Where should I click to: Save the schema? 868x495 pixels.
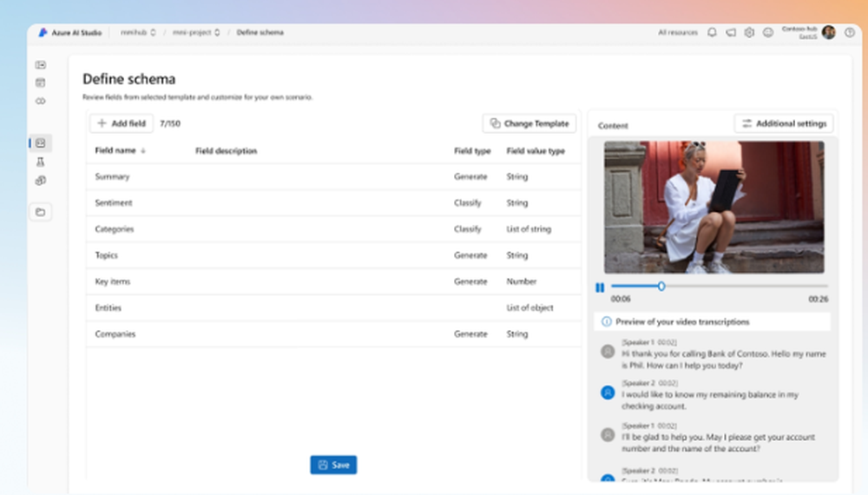[333, 465]
